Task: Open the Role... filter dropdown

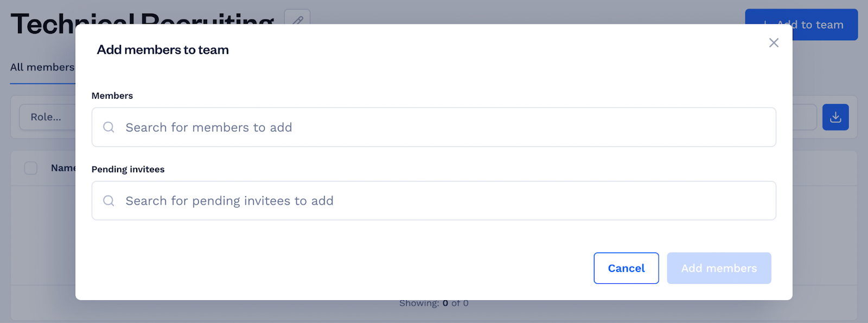Action: (48, 117)
